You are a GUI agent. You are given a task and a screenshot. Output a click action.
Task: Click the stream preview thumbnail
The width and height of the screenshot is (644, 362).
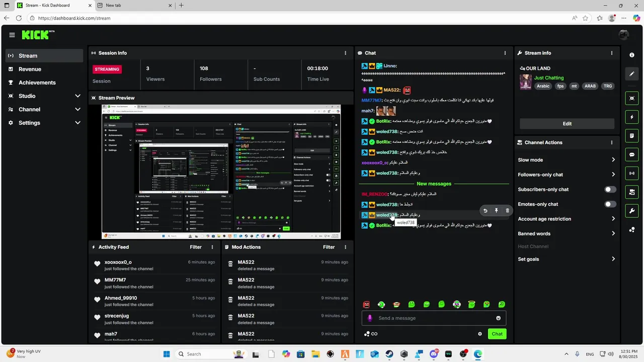point(221,171)
